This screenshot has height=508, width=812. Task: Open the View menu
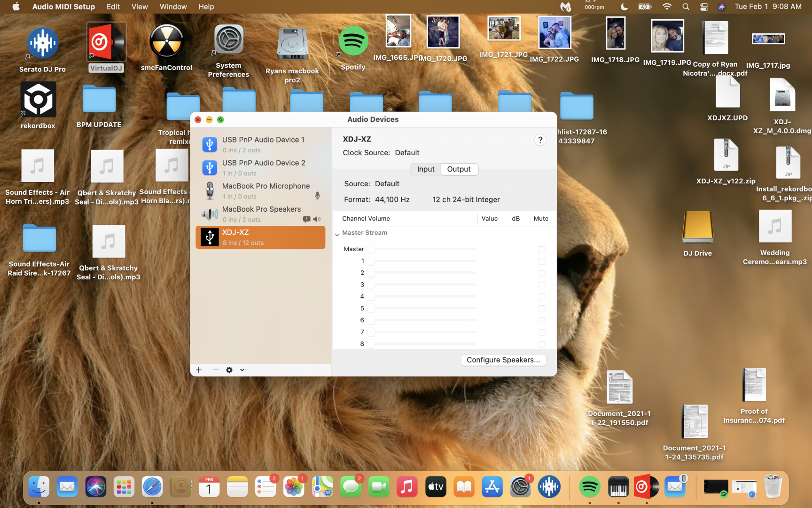pos(140,7)
